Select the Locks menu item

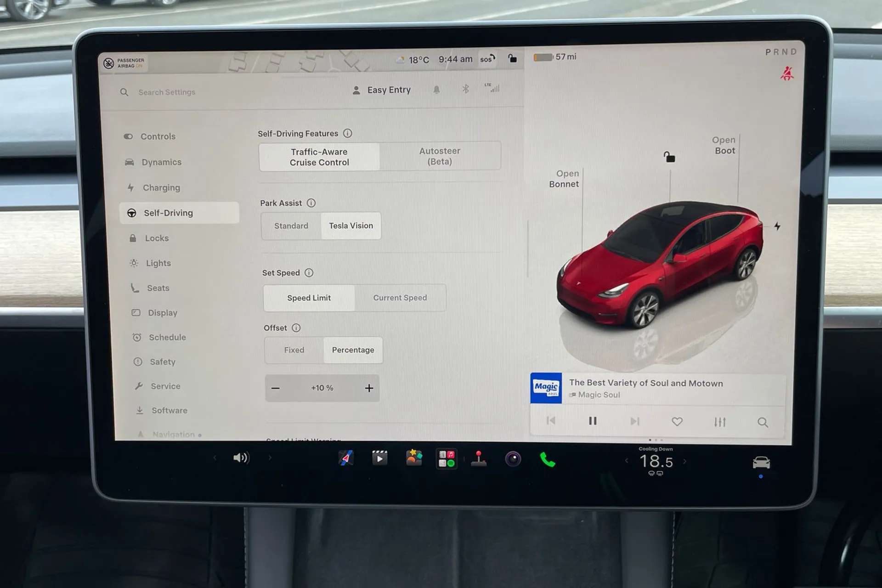[x=149, y=238]
